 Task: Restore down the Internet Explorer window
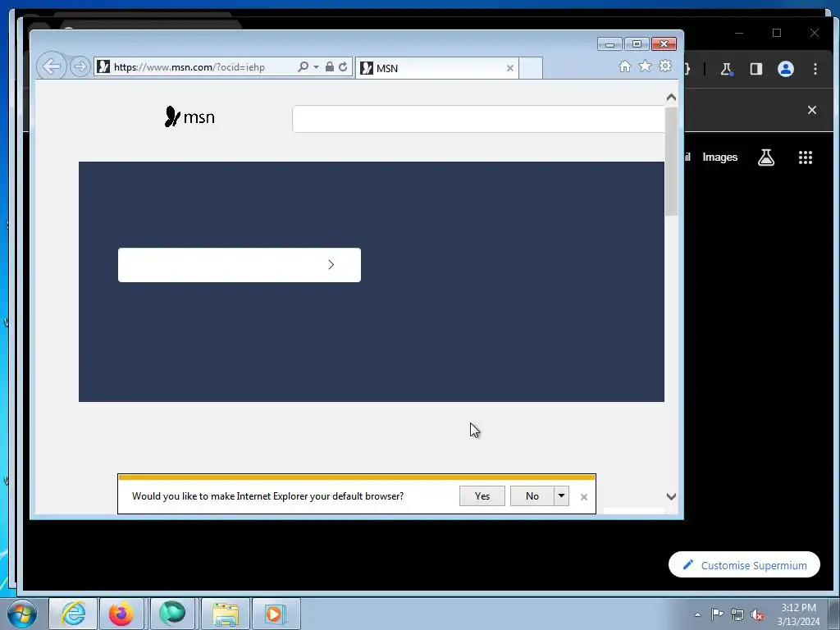(x=637, y=44)
